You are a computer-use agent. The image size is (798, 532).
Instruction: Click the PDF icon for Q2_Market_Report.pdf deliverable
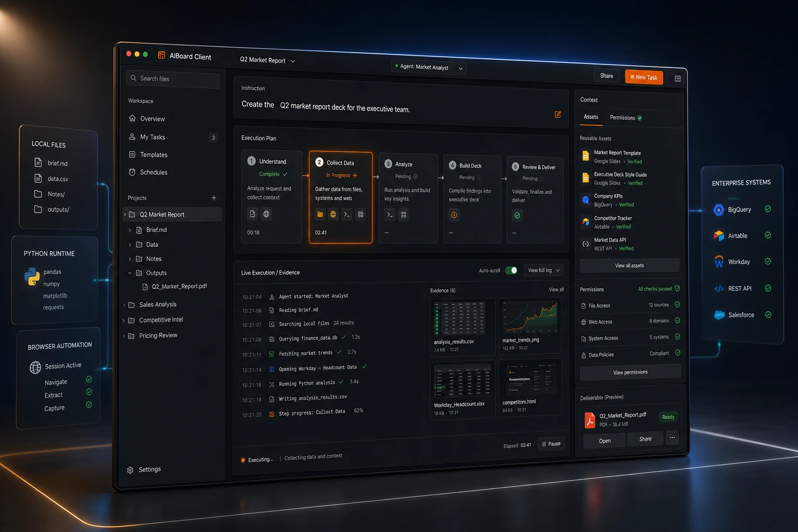[590, 420]
